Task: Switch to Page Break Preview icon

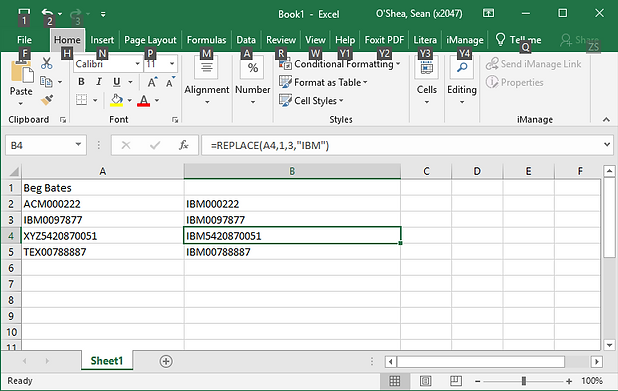Action: pos(456,381)
